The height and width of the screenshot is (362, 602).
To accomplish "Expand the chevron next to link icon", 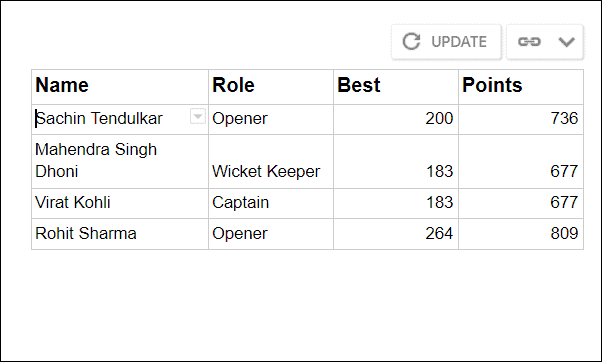I will tap(566, 41).
